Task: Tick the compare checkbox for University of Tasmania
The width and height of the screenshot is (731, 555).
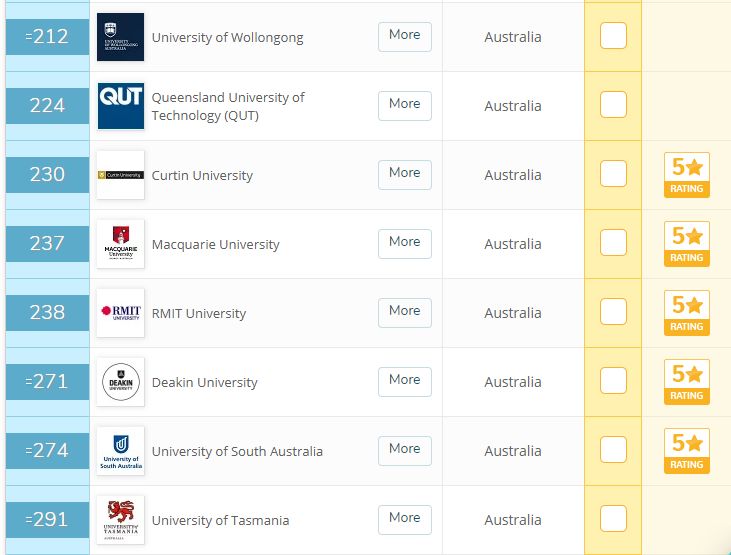Action: [613, 519]
